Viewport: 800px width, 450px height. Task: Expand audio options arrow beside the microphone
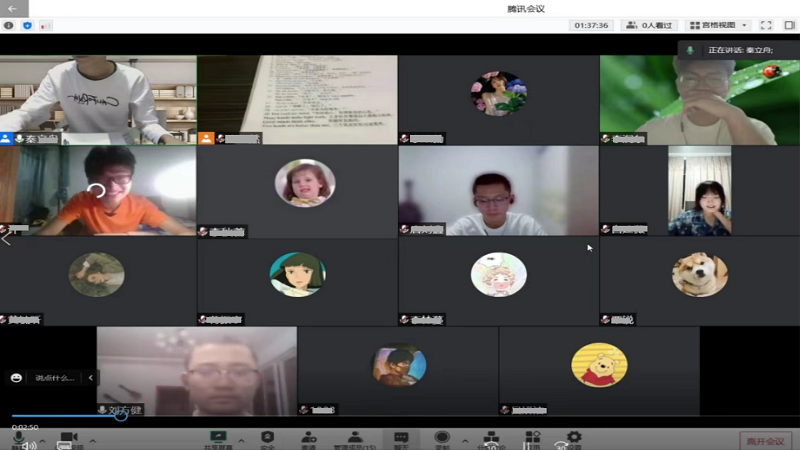(x=42, y=441)
